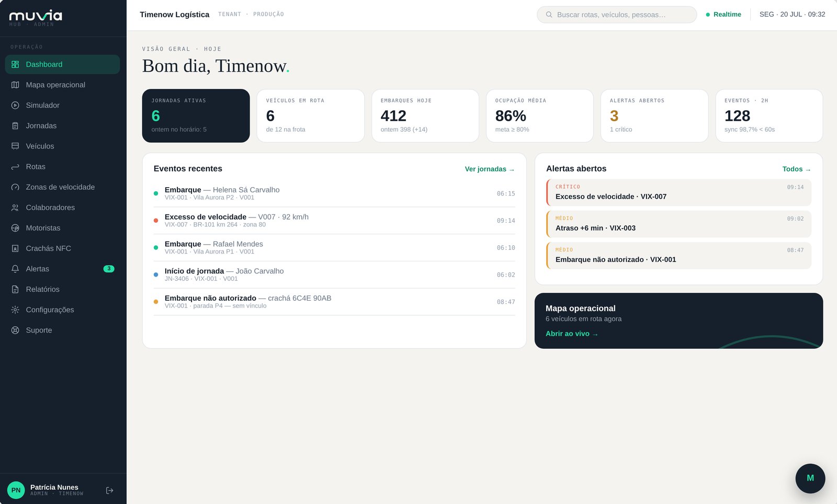
Task: Select event Embarque não autorizado crachá 6C4E 90AB
Action: click(334, 302)
